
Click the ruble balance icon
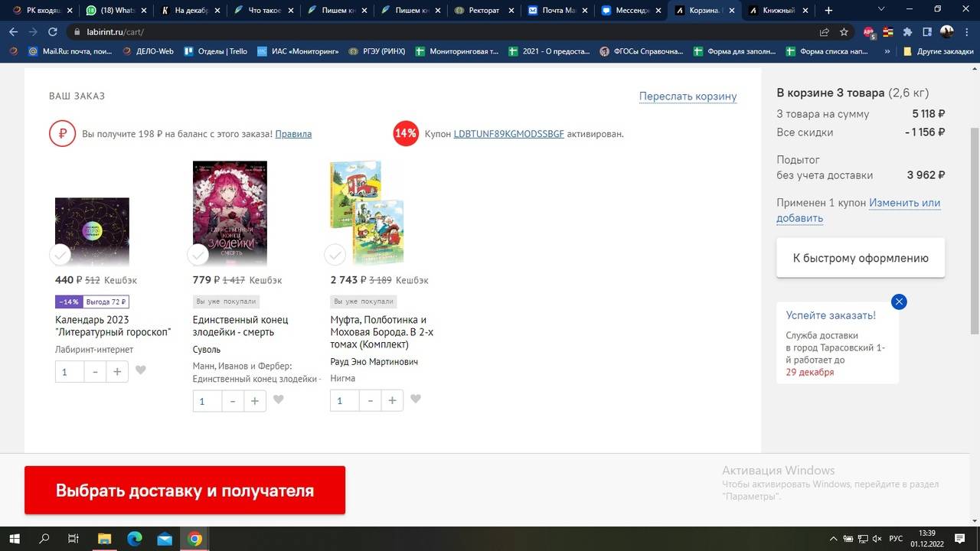(x=62, y=133)
